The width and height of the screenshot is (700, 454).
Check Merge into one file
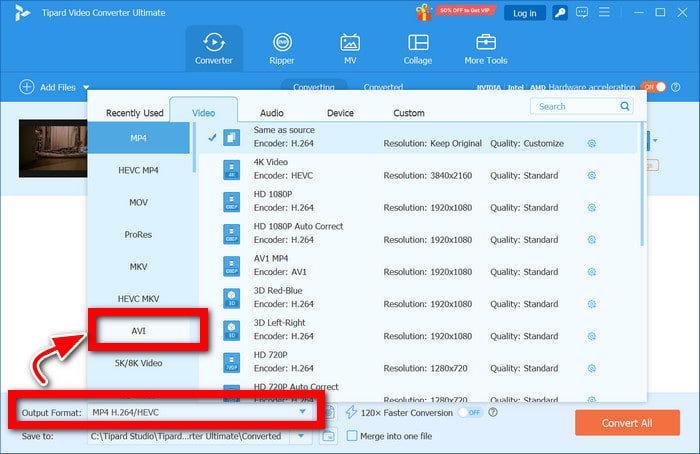(352, 436)
